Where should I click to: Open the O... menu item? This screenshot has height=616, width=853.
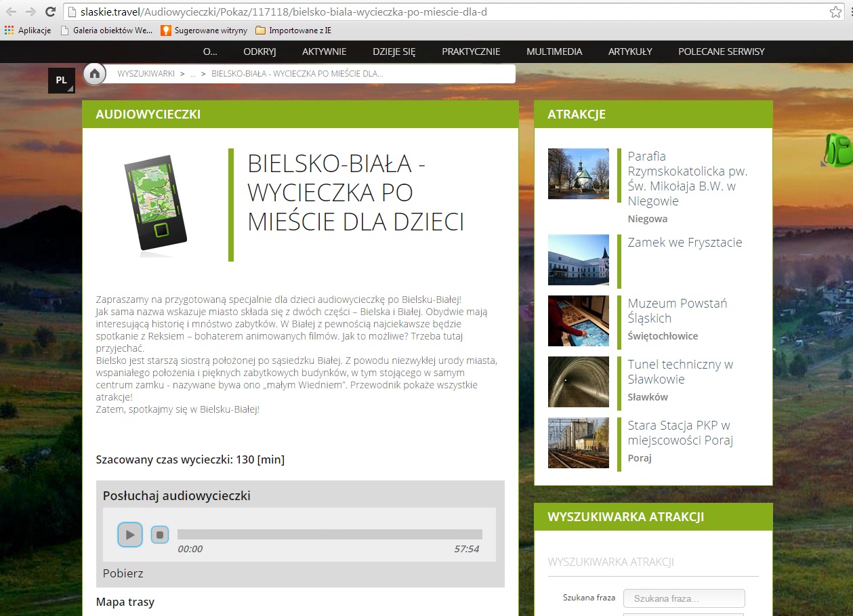[210, 52]
